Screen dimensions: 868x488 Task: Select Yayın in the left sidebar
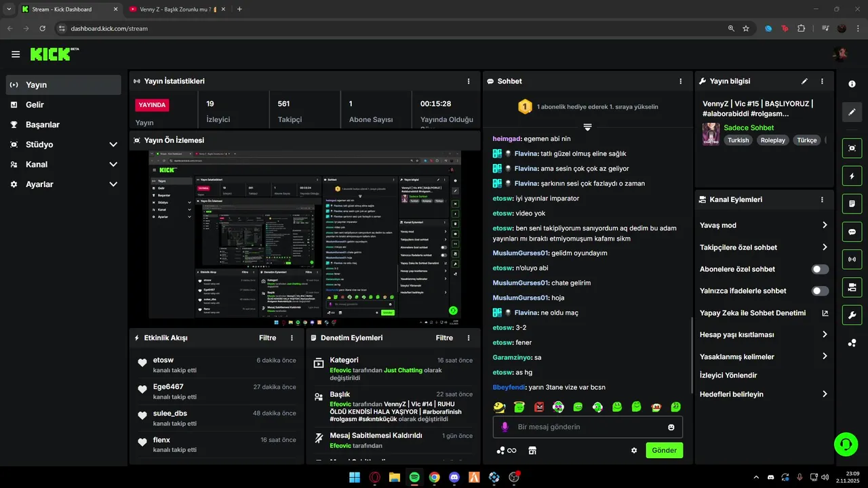pyautogui.click(x=64, y=85)
